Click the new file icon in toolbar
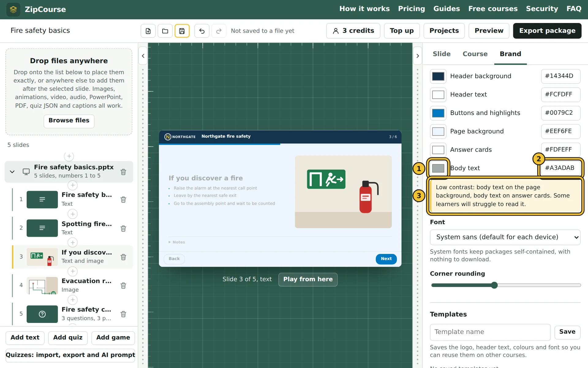Image resolution: width=588 pixels, height=368 pixels. pos(148,31)
